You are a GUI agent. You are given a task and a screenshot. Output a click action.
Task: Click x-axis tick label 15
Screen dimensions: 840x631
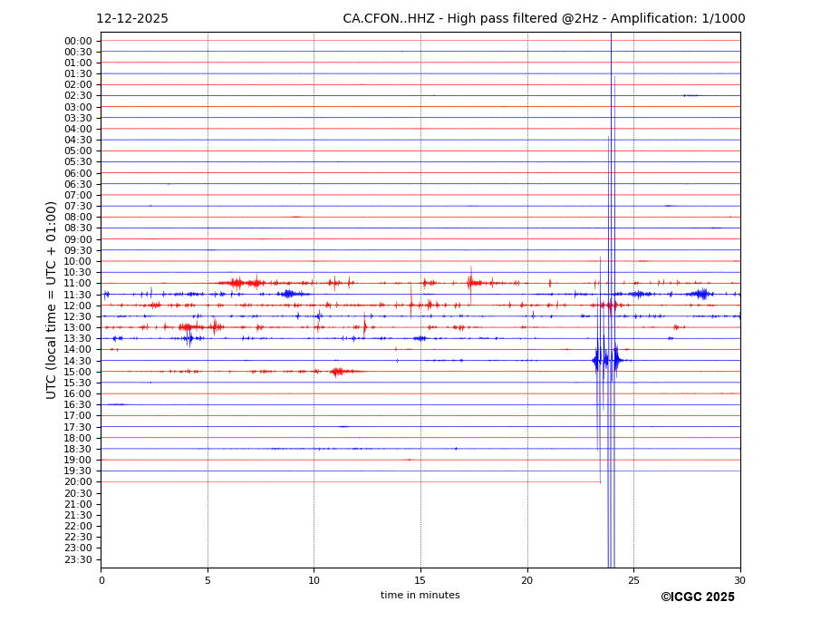point(420,579)
